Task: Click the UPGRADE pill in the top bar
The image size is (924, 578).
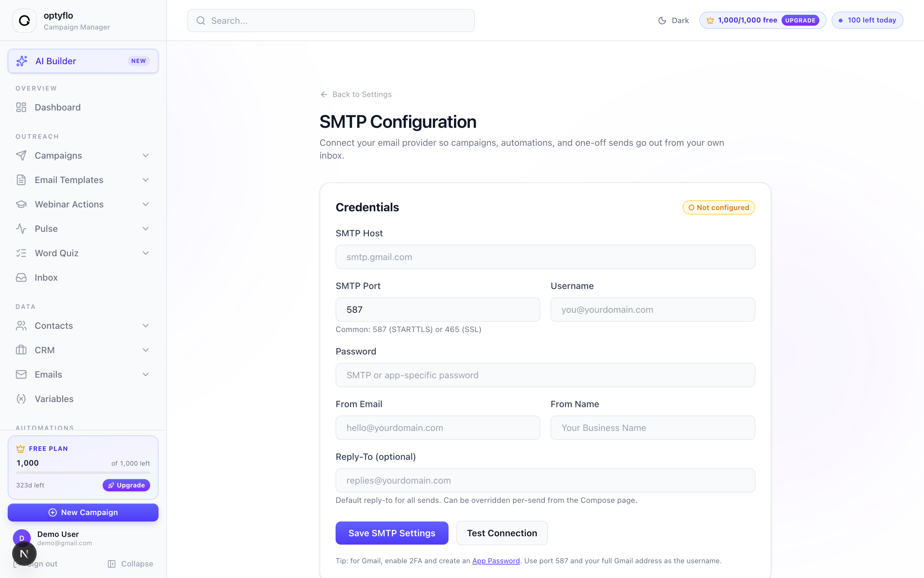Action: [x=800, y=20]
